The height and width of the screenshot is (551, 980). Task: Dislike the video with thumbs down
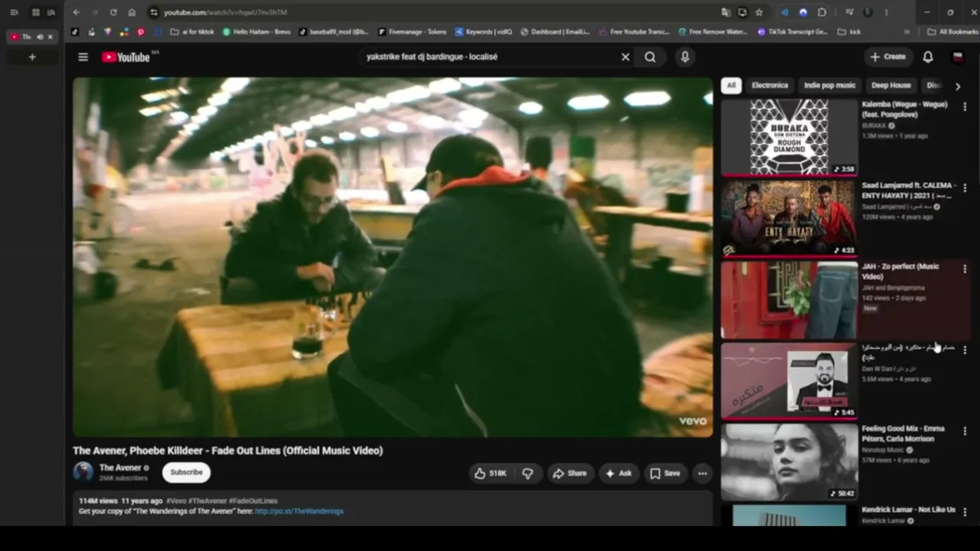528,473
